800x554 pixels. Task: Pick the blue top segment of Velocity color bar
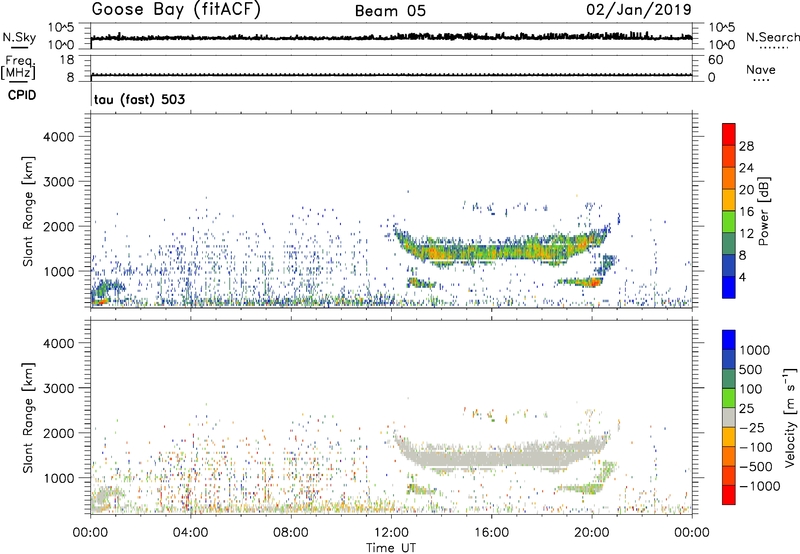point(729,340)
